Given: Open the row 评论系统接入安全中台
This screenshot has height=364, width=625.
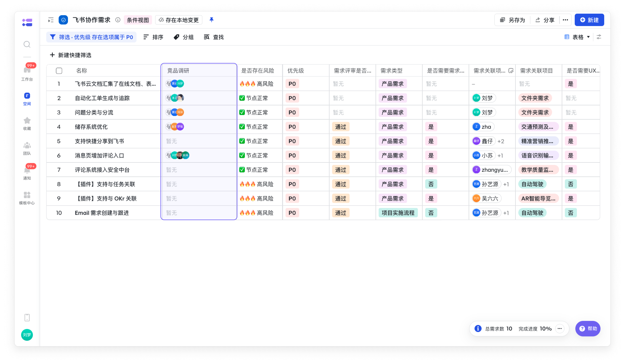Looking at the screenshot, I should 102,170.
